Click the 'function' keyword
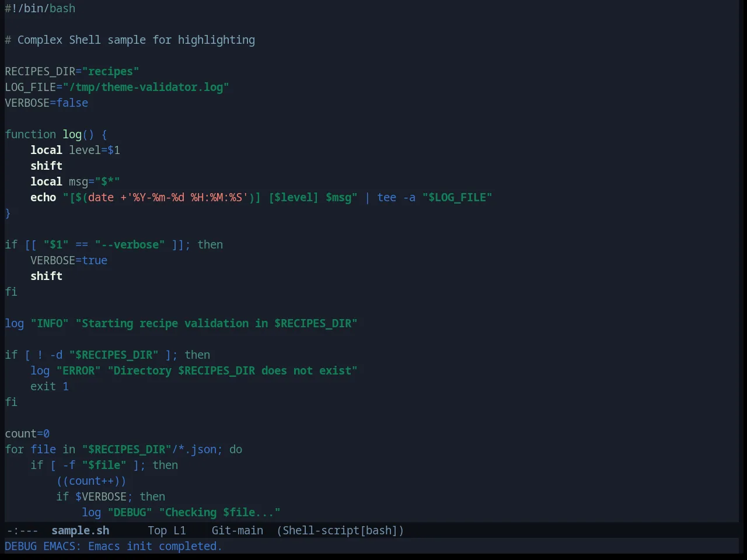 coord(30,134)
